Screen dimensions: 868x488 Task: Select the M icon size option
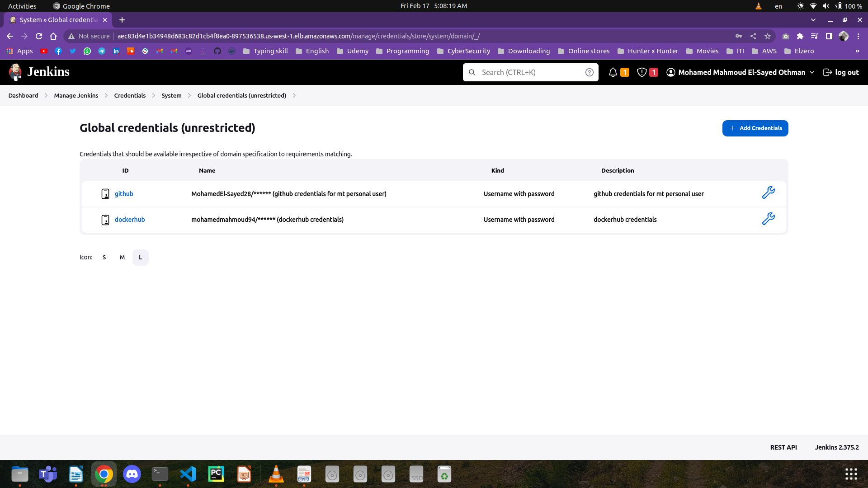pos(122,257)
